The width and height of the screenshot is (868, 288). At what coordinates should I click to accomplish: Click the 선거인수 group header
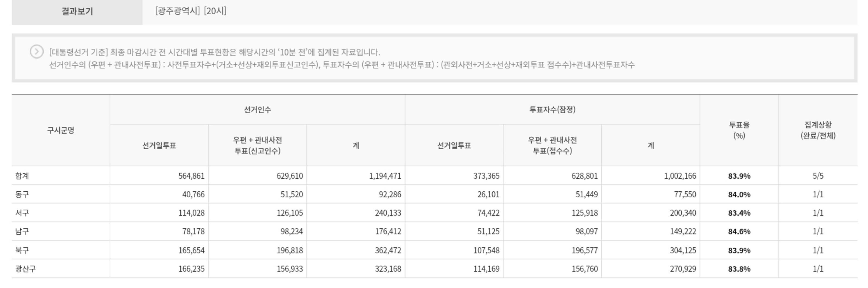click(257, 110)
